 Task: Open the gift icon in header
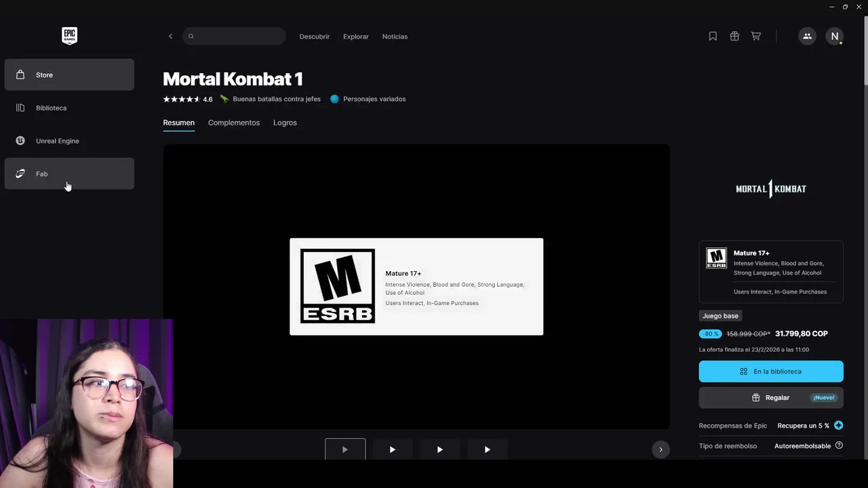(734, 37)
